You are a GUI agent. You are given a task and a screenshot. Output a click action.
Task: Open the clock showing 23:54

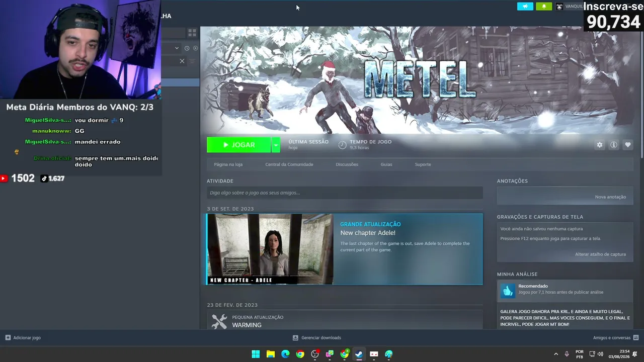tap(619, 354)
